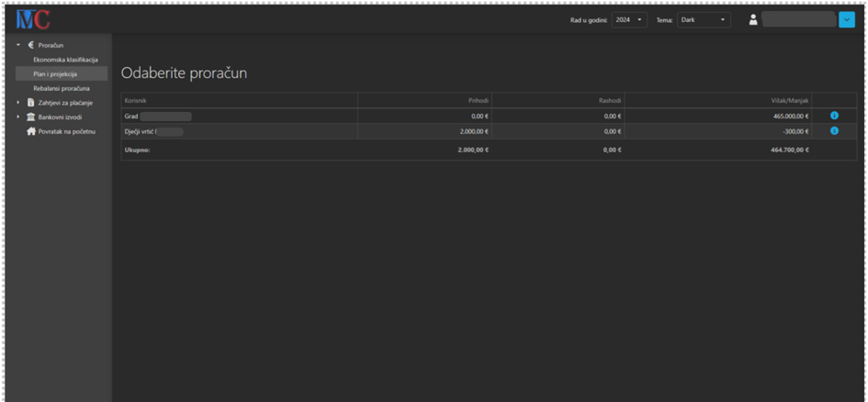Select Plan i projekcija in the sidebar

click(55, 73)
